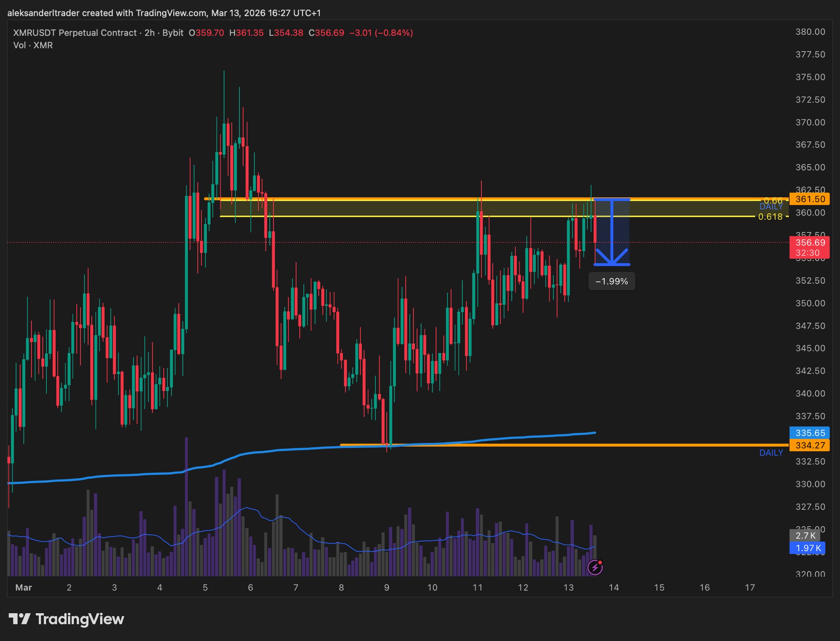Select the -1.99% price range label
This screenshot has width=840, height=641.
pos(612,281)
